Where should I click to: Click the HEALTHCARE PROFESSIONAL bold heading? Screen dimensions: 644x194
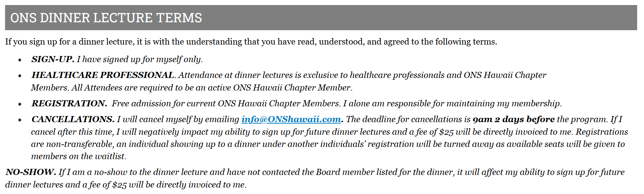point(103,75)
